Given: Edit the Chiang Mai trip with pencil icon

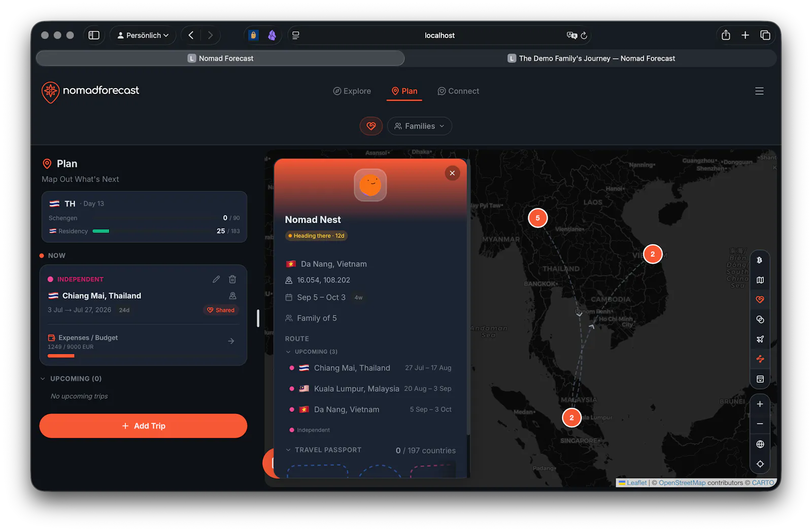Looking at the screenshot, I should pyautogui.click(x=216, y=279).
